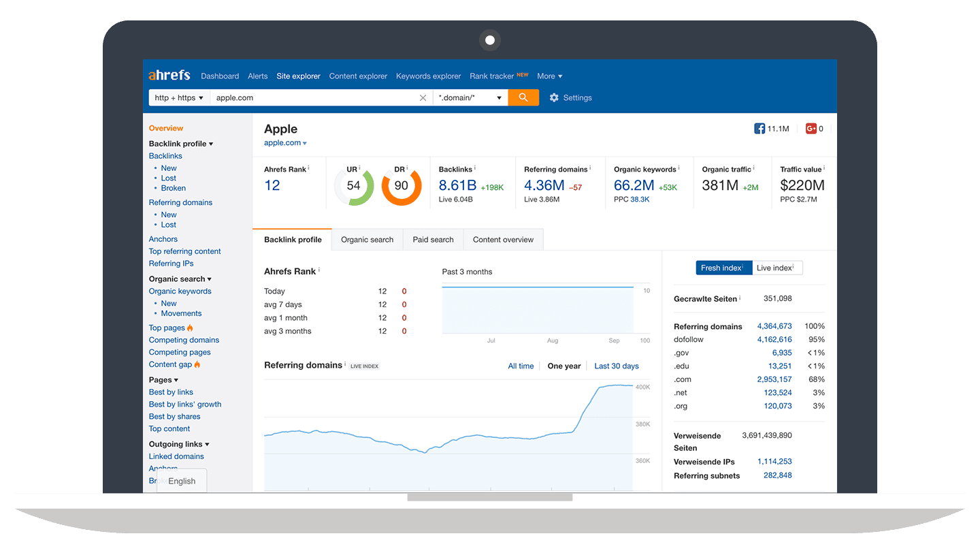The image size is (980, 553).
Task: Collapse the Pages sidebar section
Action: 164,380
